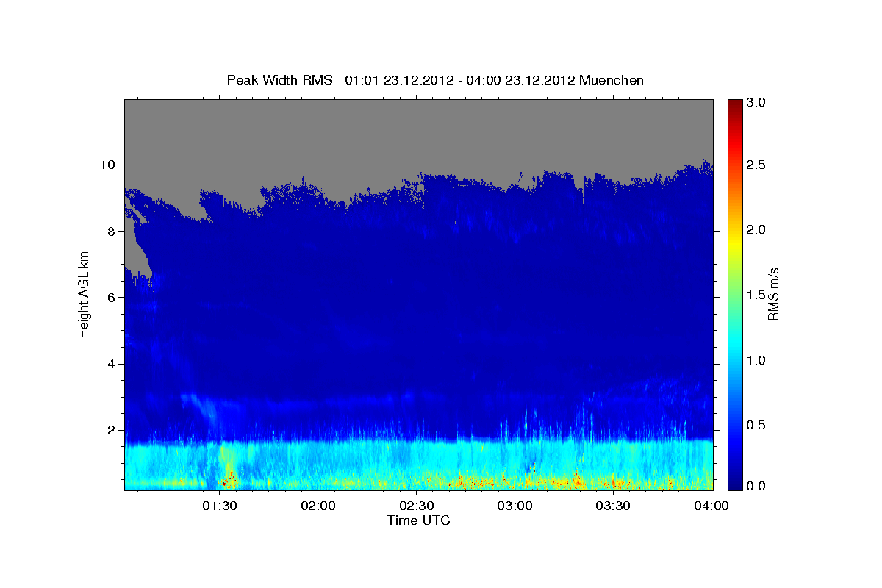Image resolution: width=882 pixels, height=588 pixels.
Task: Click the 'Muenchen' location in title
Action: click(x=612, y=79)
